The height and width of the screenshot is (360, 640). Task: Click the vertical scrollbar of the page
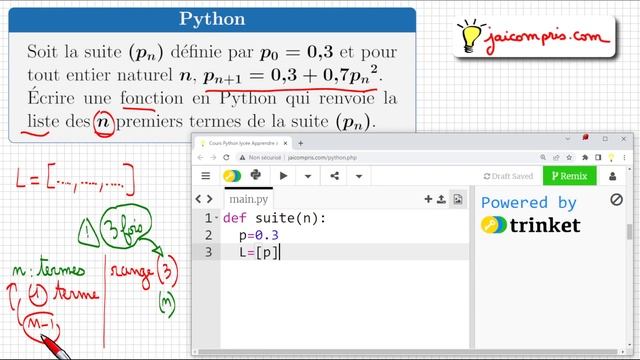tap(630, 231)
